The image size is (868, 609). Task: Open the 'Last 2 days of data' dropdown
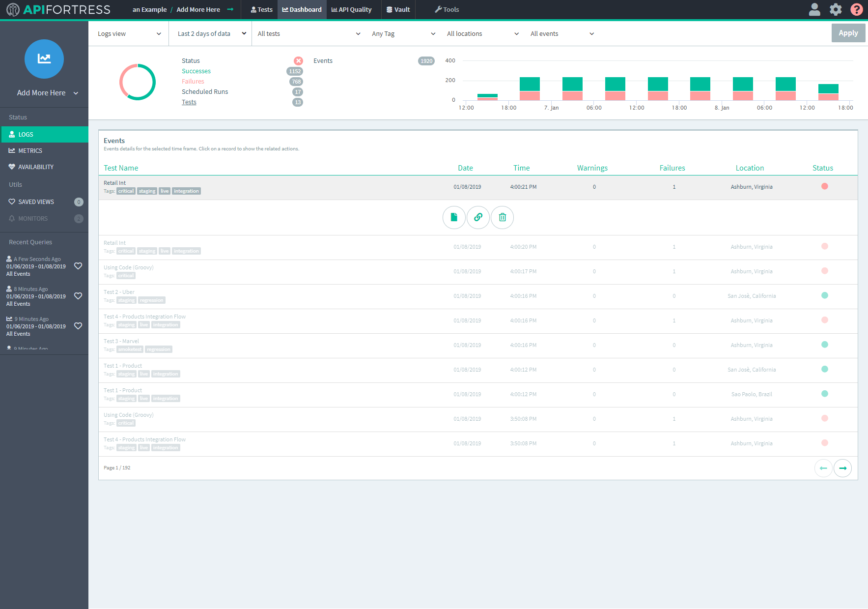210,33
